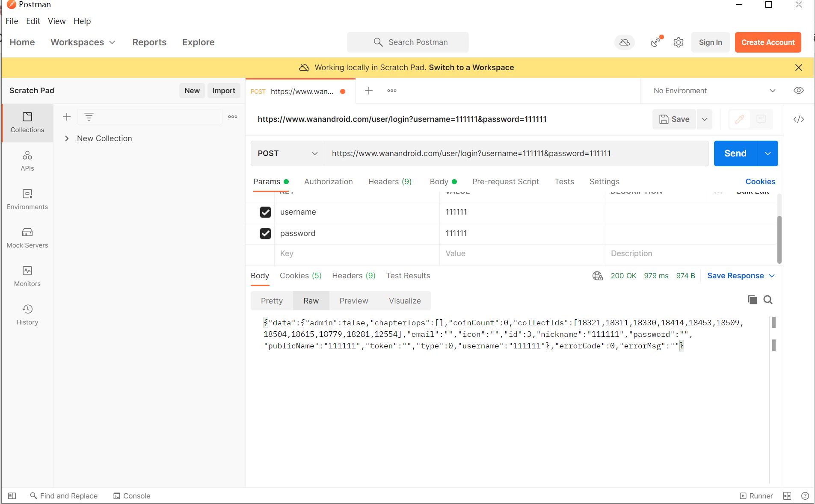Switch to the Pretty response view
Viewport: 815px width, 504px height.
[x=271, y=301]
